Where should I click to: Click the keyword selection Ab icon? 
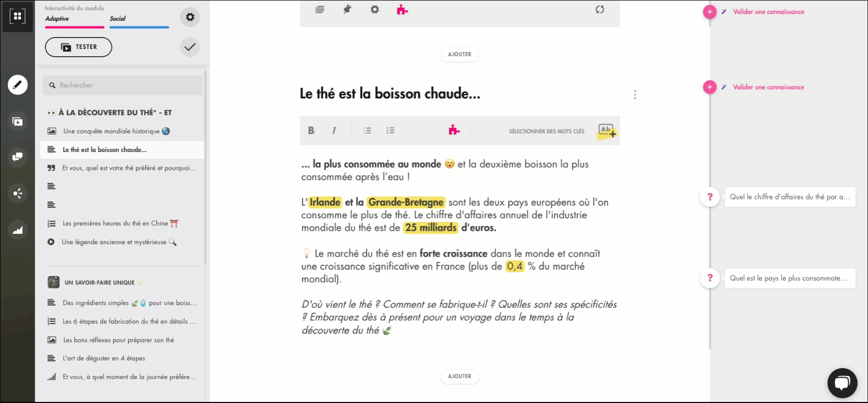(x=607, y=131)
